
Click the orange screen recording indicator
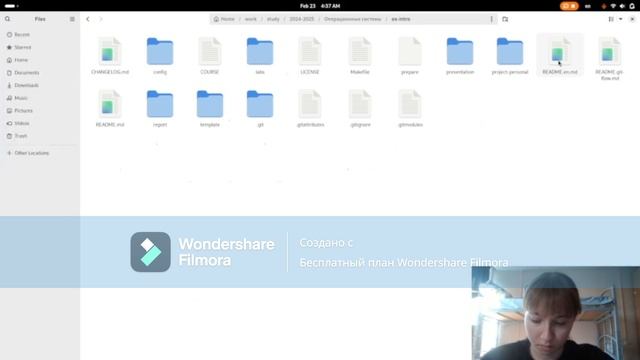569,6
